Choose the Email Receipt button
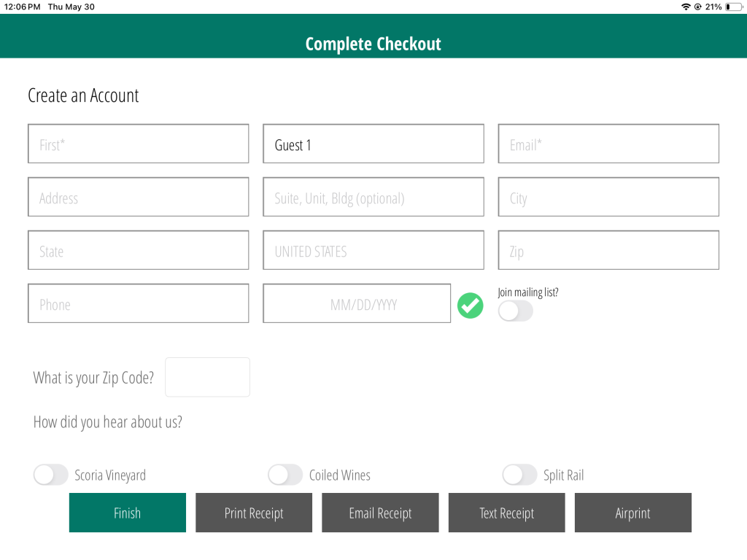747x560 pixels. [380, 513]
